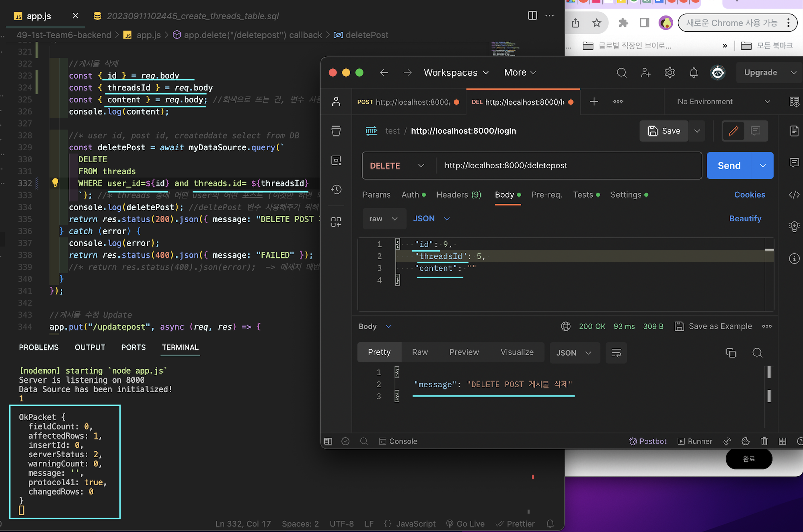Click the invite collaborators icon

pyautogui.click(x=645, y=73)
